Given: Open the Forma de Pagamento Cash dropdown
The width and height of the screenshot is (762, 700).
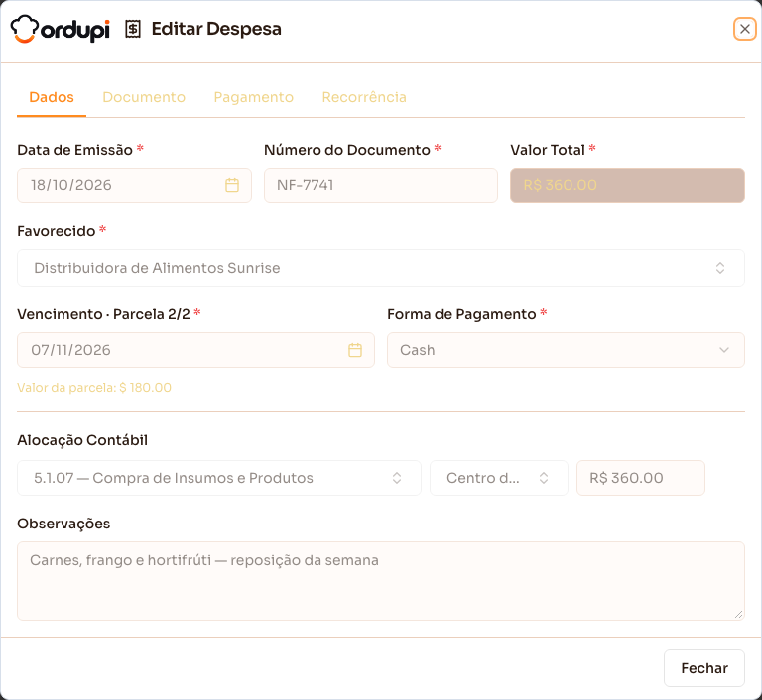Looking at the screenshot, I should [566, 350].
